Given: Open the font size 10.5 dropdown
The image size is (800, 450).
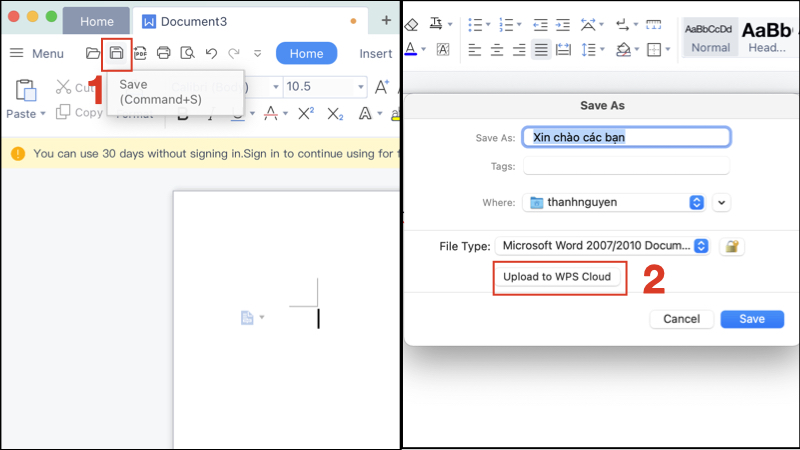Looking at the screenshot, I should tap(361, 87).
